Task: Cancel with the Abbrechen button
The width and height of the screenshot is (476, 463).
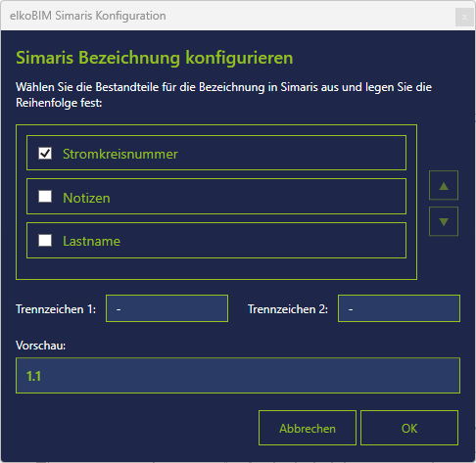Action: (x=308, y=428)
